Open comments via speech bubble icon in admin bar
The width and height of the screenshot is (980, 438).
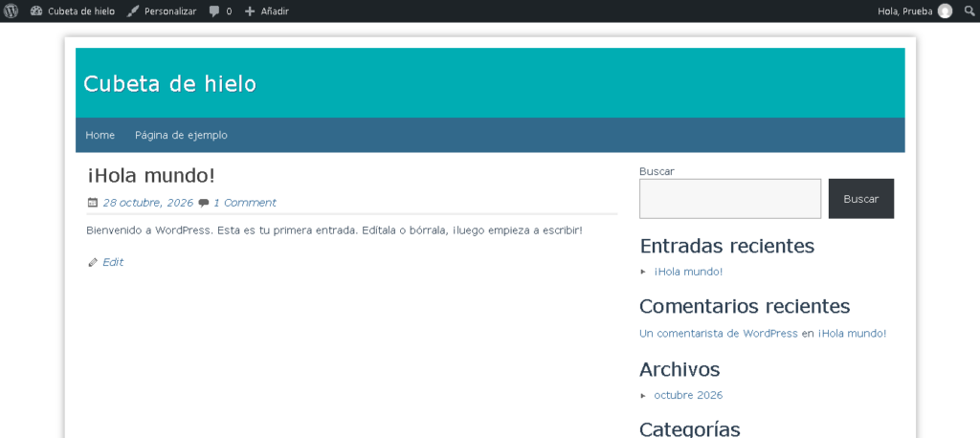pyautogui.click(x=214, y=11)
